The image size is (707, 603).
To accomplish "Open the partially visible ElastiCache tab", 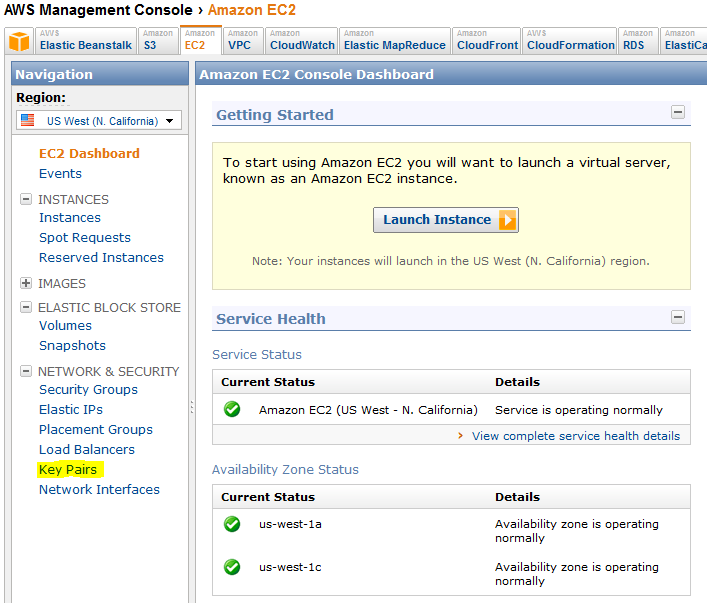I will tap(684, 41).
